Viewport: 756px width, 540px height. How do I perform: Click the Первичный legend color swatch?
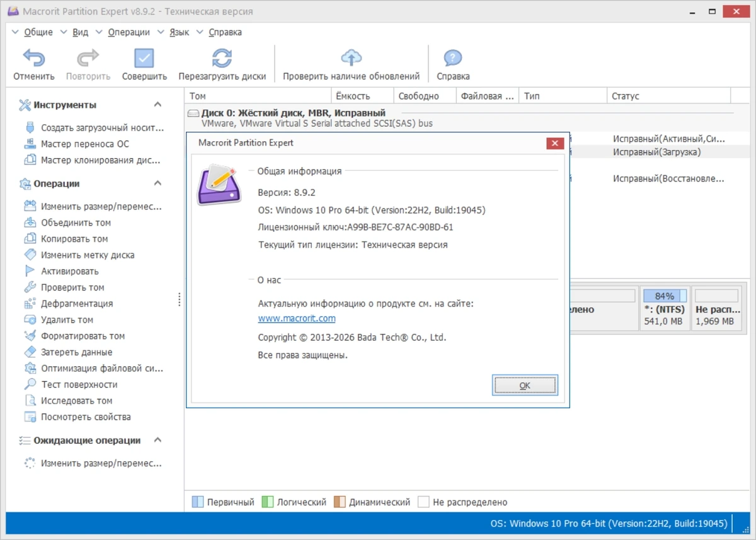(x=197, y=502)
